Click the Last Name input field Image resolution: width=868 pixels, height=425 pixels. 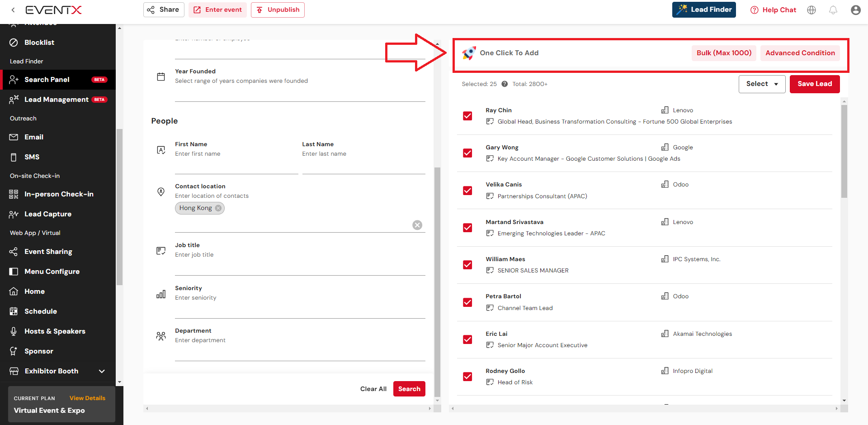[x=363, y=166]
